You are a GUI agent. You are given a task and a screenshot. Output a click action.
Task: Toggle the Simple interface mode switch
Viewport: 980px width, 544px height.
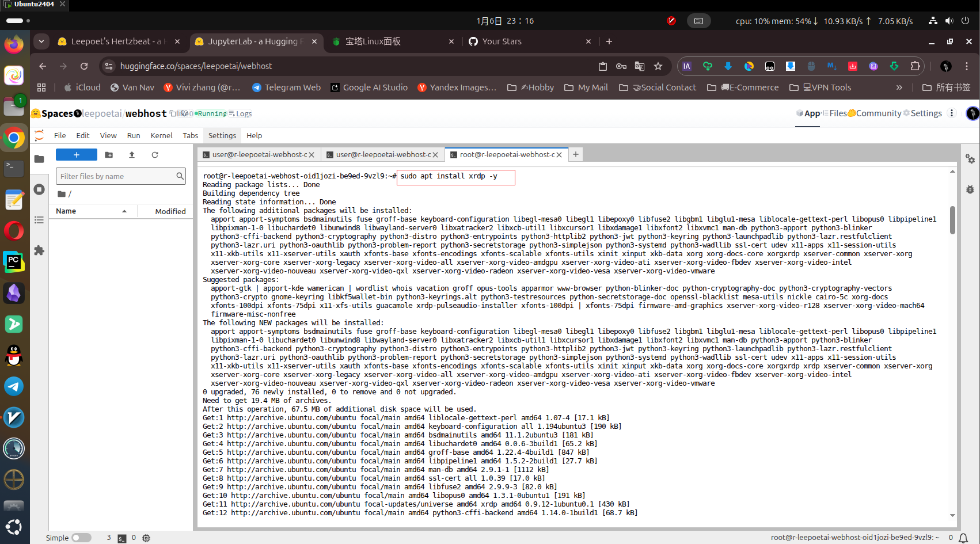pos(81,538)
